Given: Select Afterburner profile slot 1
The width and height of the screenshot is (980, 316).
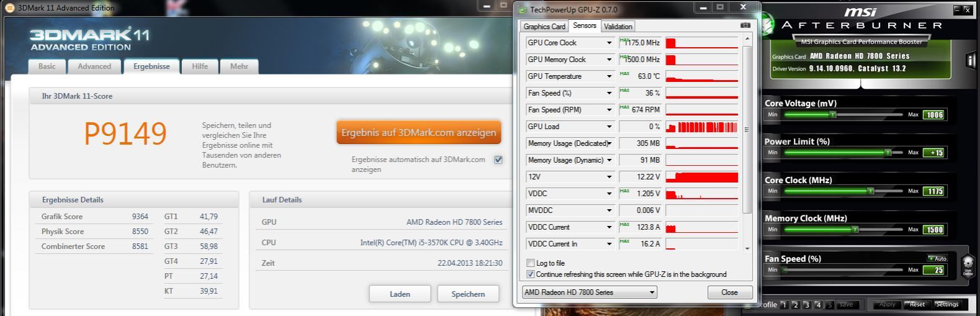Looking at the screenshot, I should pyautogui.click(x=784, y=305).
